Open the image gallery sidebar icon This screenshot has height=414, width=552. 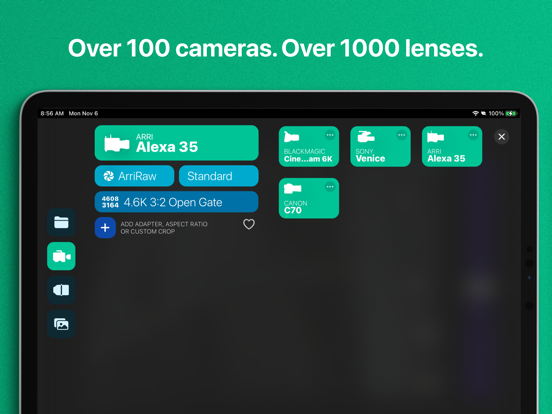[x=61, y=324]
